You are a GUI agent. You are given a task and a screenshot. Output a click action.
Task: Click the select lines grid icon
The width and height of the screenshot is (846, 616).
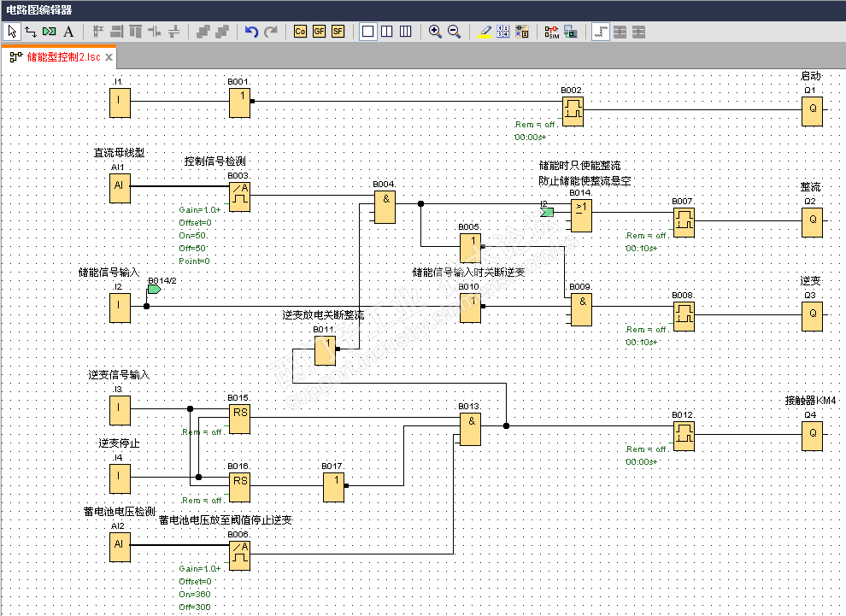point(502,32)
